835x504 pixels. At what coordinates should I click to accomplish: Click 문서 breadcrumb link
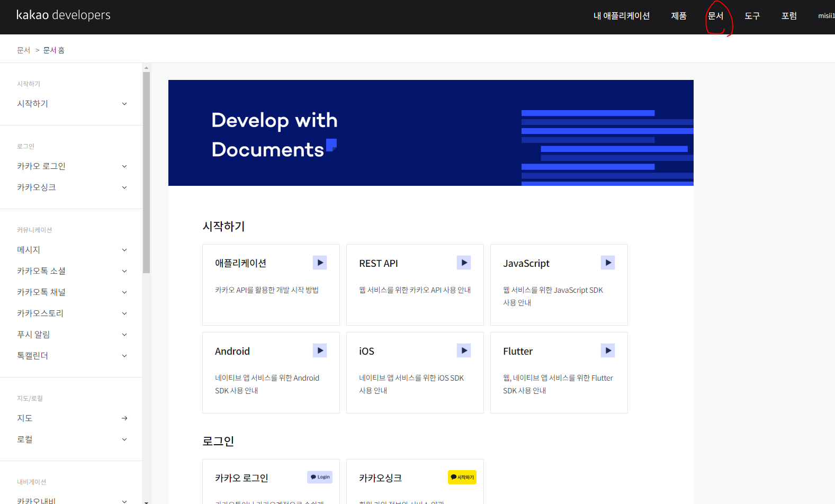click(x=24, y=50)
